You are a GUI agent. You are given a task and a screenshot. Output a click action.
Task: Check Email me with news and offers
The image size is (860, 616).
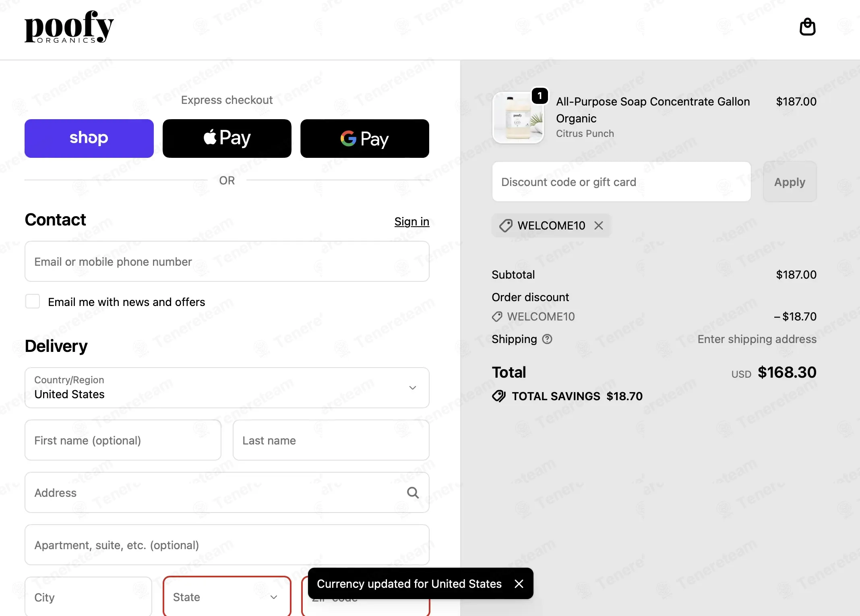[33, 301]
